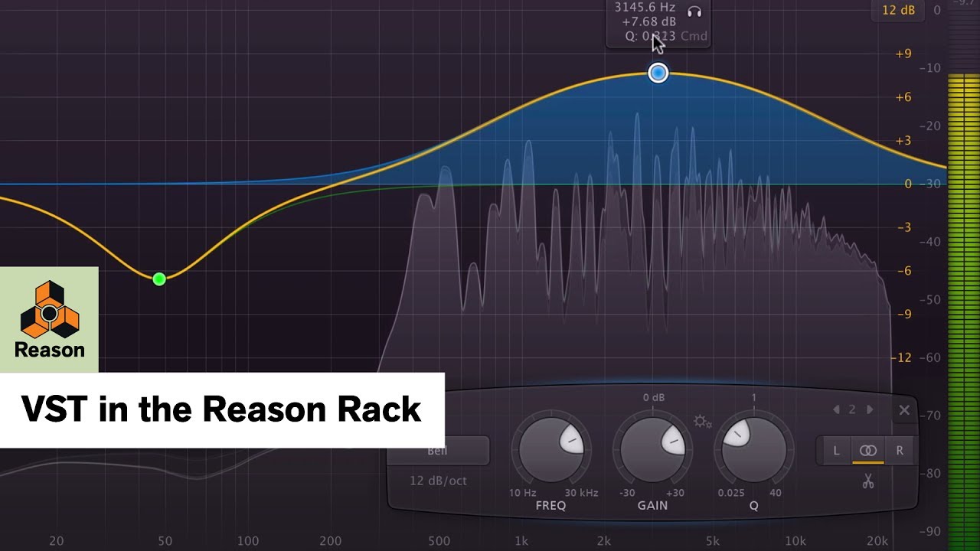980x551 pixels.
Task: Click the 1k frequency axis label
Action: tap(521, 541)
